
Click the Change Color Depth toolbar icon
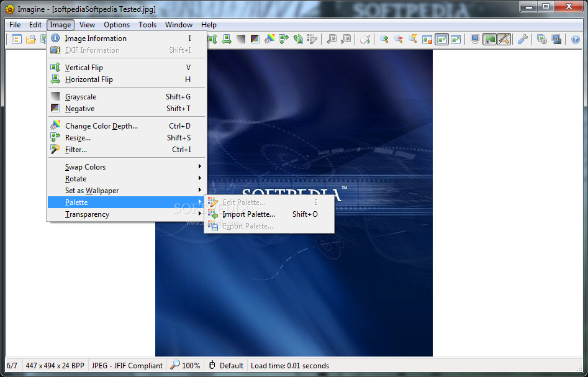click(269, 39)
